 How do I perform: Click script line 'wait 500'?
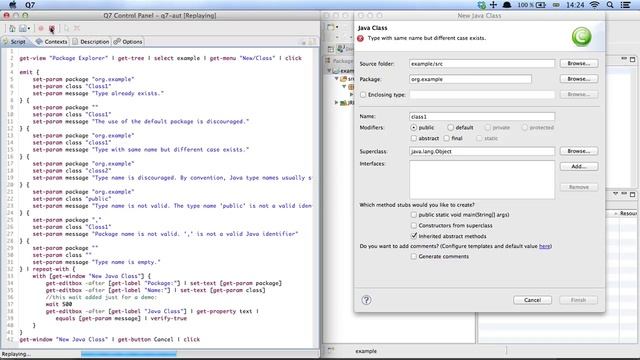pos(59,304)
